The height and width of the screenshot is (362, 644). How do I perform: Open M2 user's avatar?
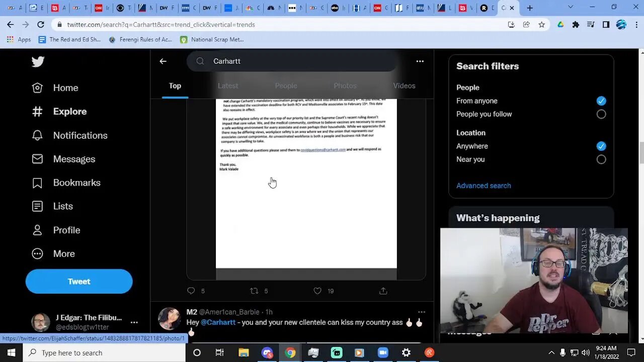pos(170,319)
